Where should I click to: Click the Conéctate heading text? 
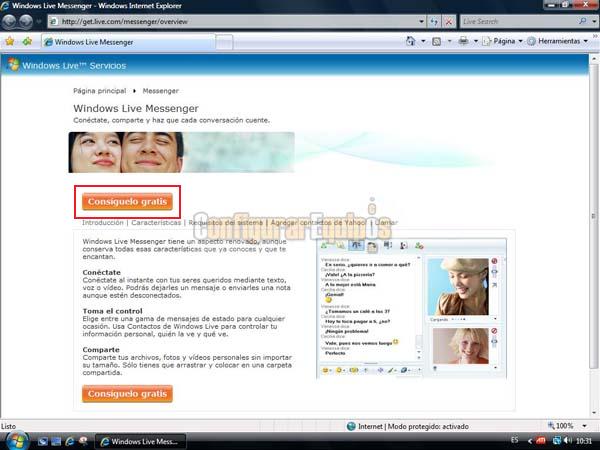coord(101,272)
